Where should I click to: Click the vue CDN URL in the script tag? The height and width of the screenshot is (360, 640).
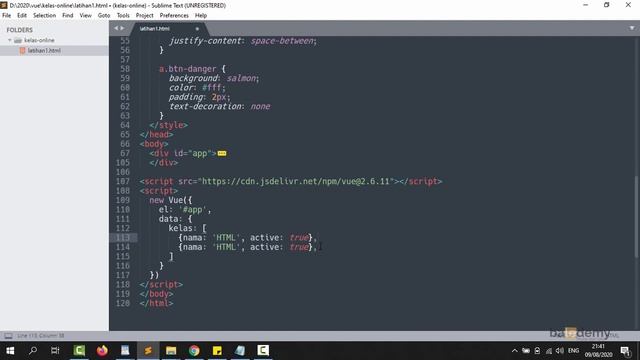(x=296, y=181)
